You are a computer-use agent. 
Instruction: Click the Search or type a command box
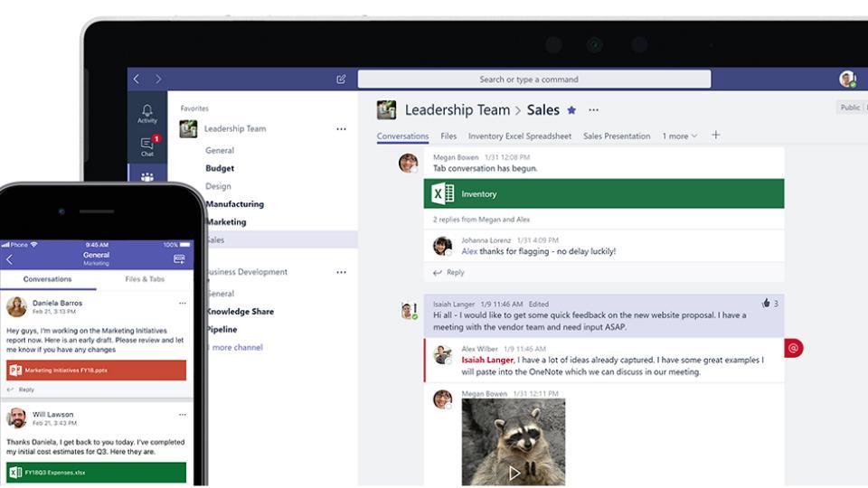534,80
